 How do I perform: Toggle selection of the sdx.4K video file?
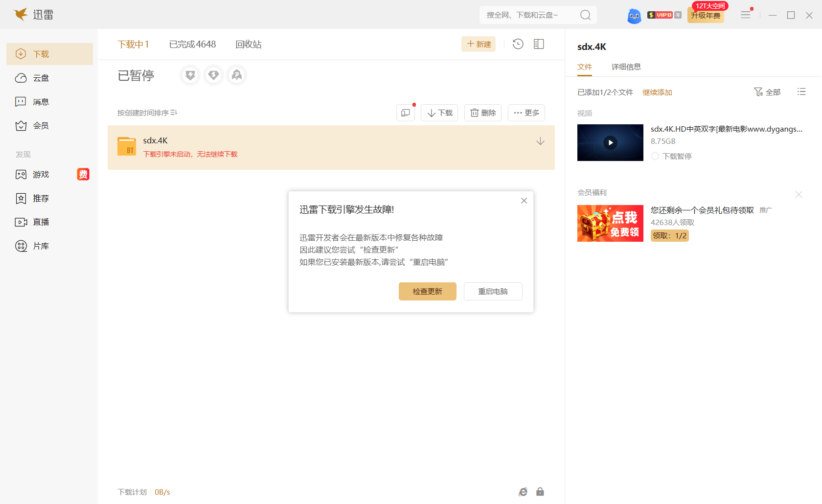click(x=610, y=142)
